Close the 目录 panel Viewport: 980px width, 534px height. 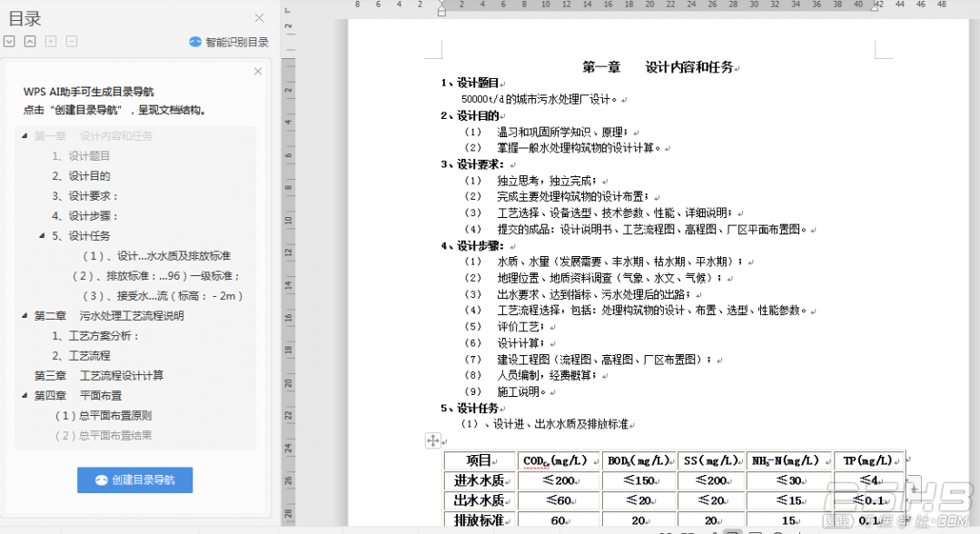click(x=260, y=18)
